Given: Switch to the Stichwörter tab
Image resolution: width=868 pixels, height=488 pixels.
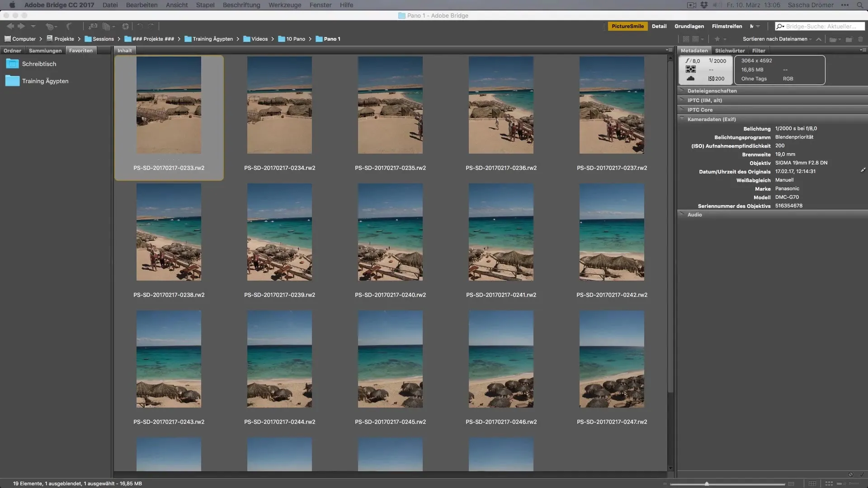Looking at the screenshot, I should (x=730, y=51).
